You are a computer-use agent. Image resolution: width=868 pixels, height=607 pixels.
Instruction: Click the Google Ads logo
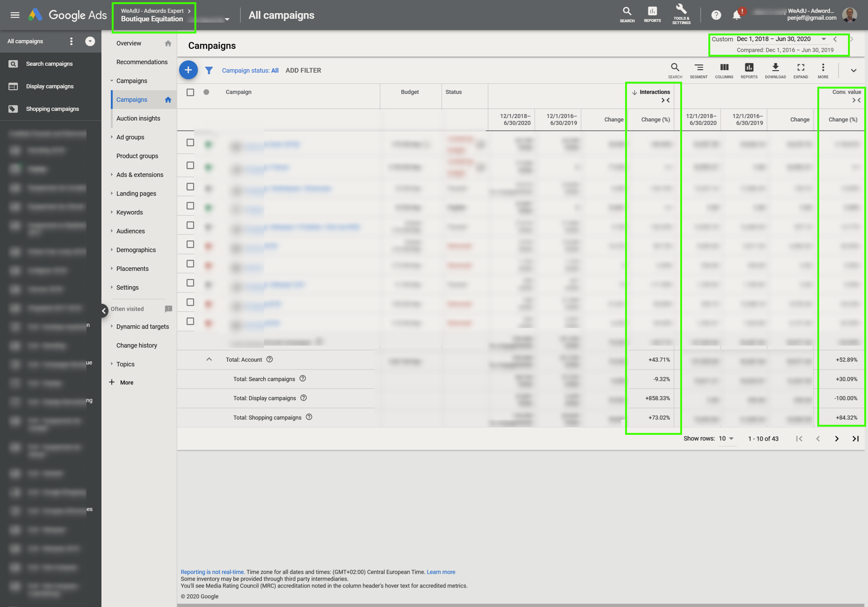click(x=68, y=15)
